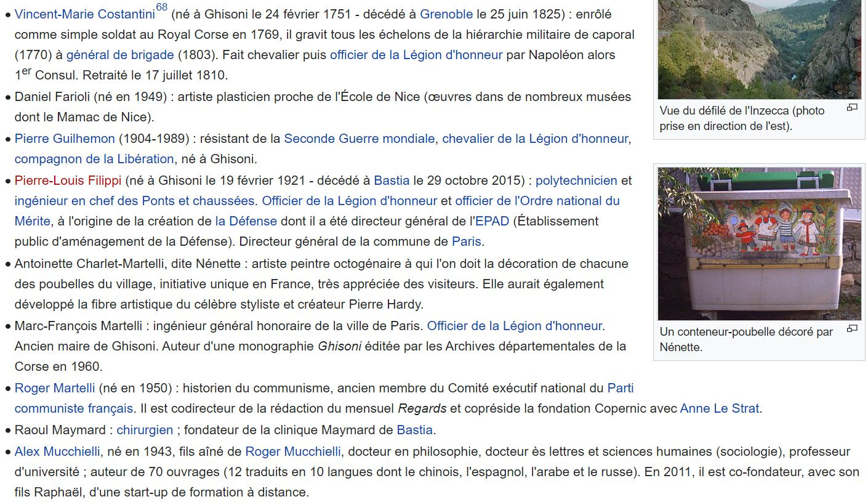Screen dimensions: 868x502
Task: Open officier de la Légion d'honneur link in Costantini entry
Action: 416,55
